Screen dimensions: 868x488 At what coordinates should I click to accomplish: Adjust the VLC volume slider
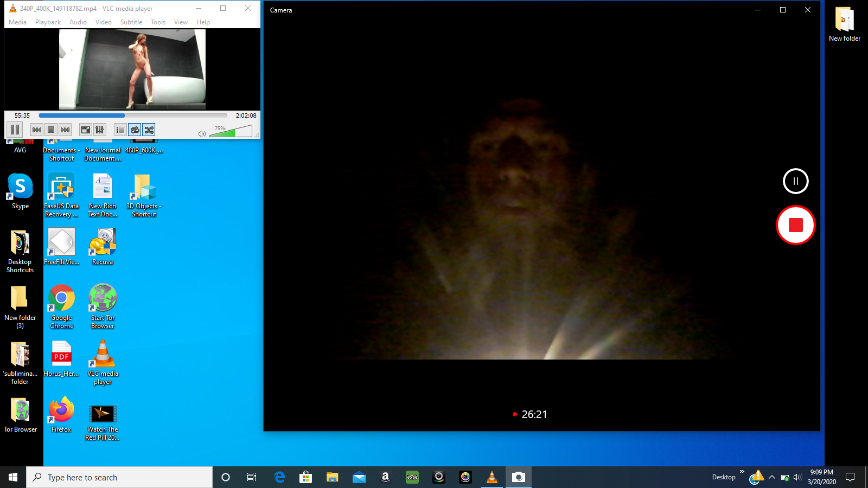pos(231,131)
